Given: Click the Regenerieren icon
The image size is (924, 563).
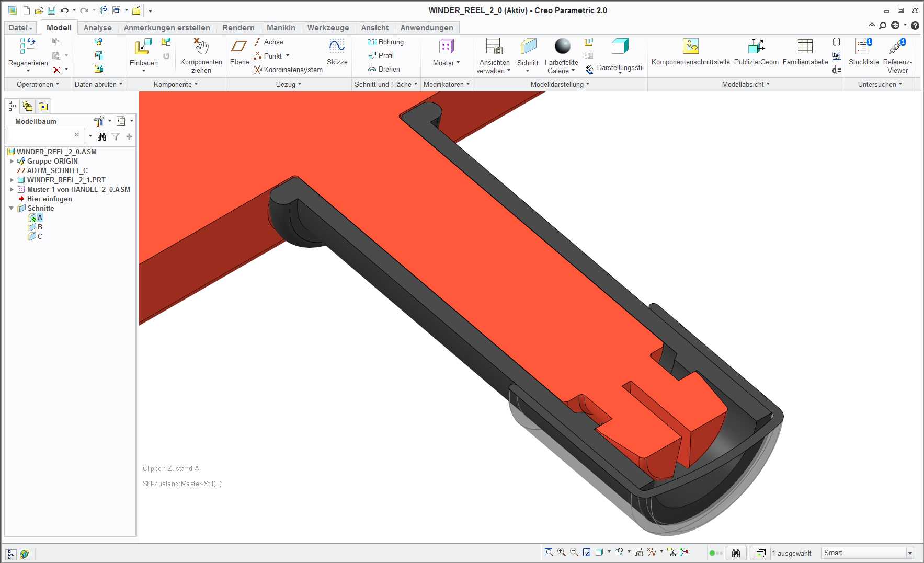Looking at the screenshot, I should tap(28, 46).
